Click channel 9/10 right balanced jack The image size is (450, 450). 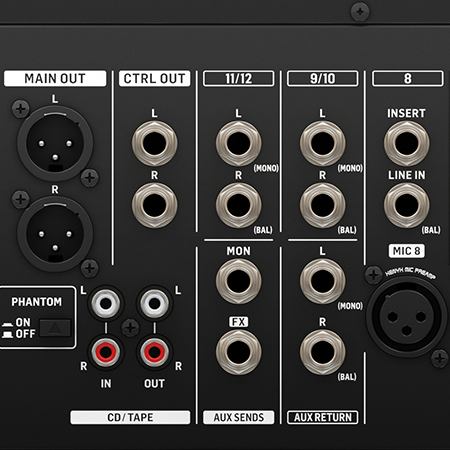tap(323, 205)
